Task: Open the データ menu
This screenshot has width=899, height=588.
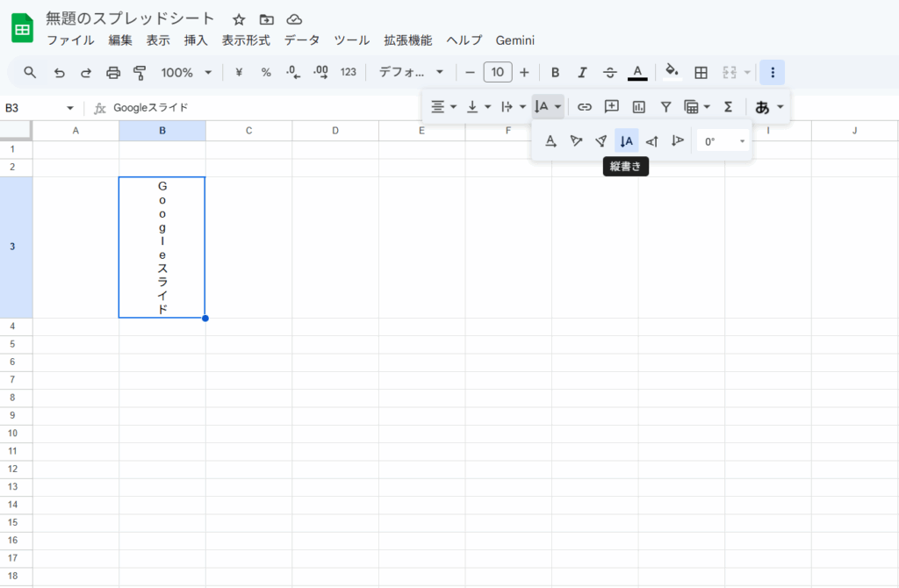Action: 301,40
